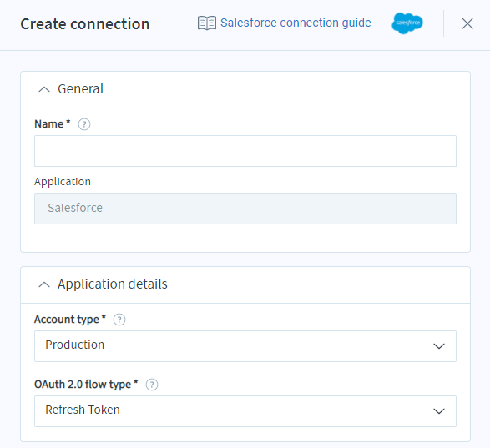
Task: Click the disabled Application field showing Salesforce
Action: click(245, 209)
